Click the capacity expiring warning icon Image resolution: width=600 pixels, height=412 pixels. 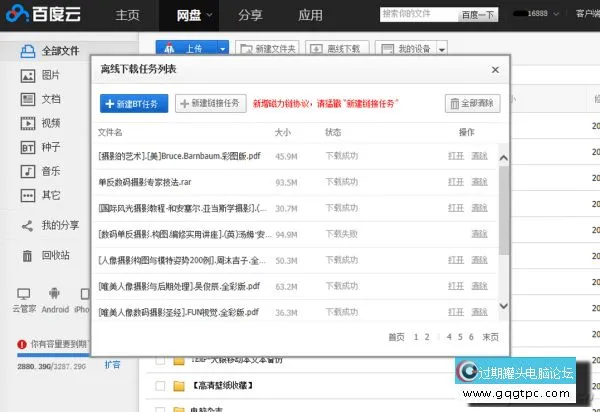click(22, 344)
